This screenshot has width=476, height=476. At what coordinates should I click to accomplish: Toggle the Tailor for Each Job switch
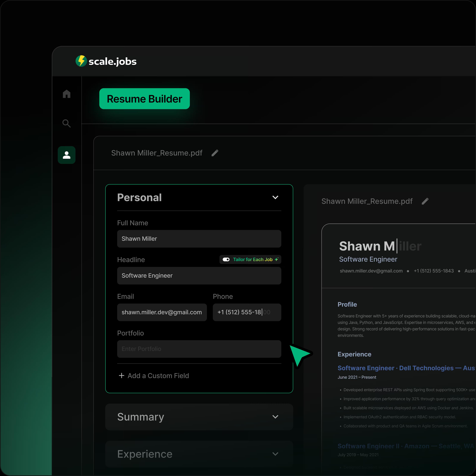(226, 259)
